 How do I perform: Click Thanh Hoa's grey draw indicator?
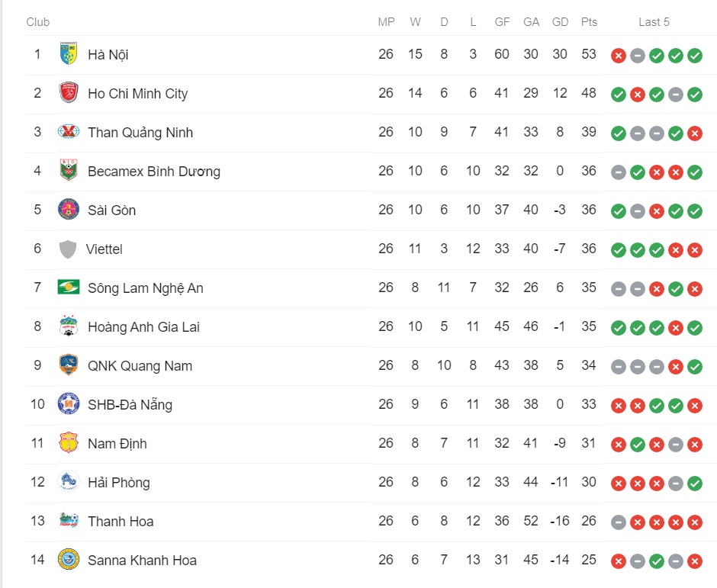(x=619, y=522)
